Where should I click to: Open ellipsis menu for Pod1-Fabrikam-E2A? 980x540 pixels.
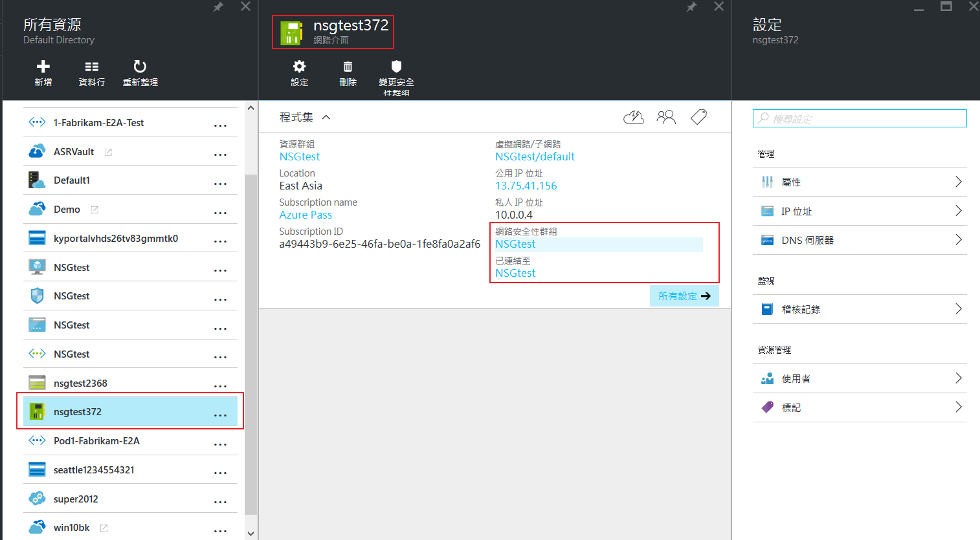click(220, 444)
